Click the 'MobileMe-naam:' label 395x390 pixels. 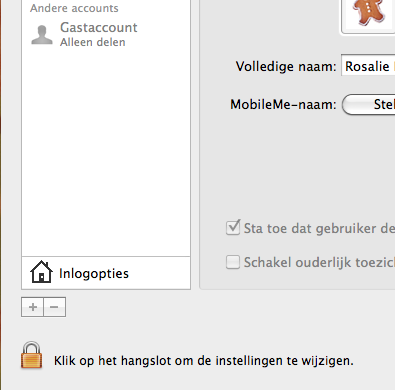[x=283, y=105]
